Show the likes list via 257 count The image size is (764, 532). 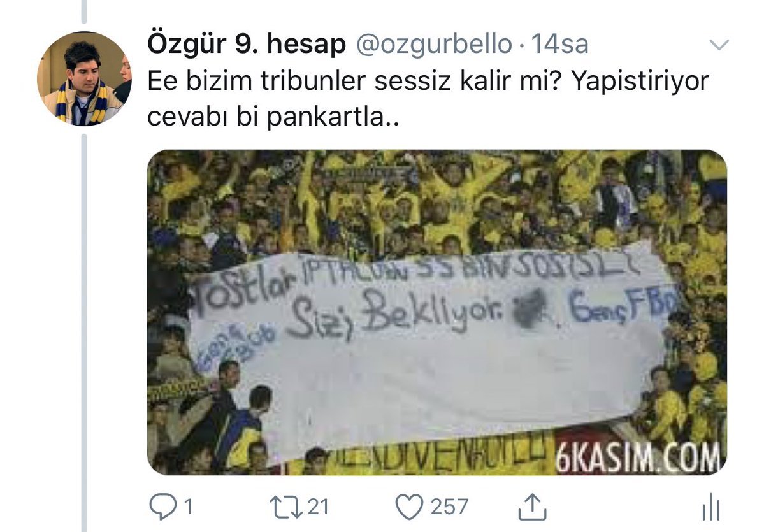449,507
